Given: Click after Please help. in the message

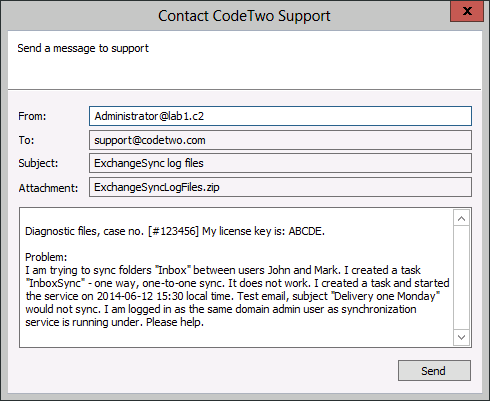Looking at the screenshot, I should (205, 322).
